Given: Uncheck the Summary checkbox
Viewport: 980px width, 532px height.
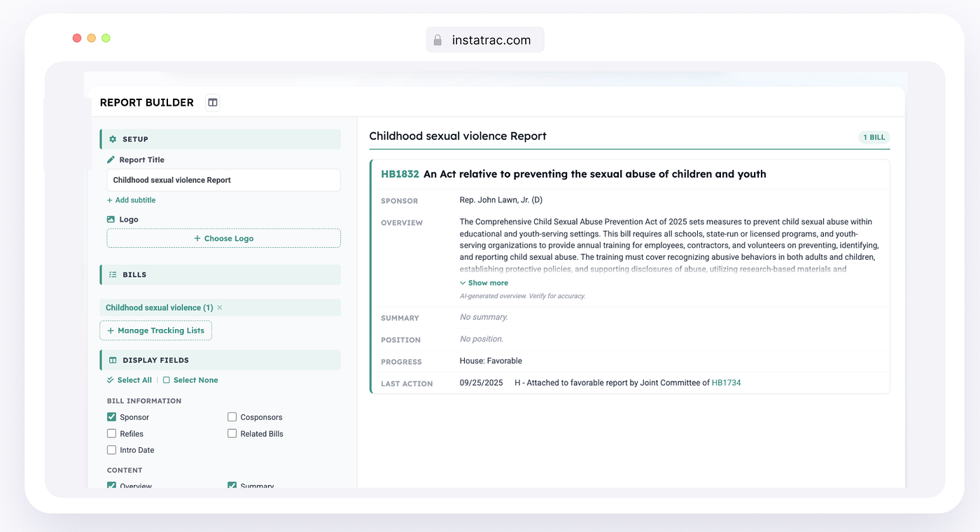Looking at the screenshot, I should pyautogui.click(x=232, y=485).
